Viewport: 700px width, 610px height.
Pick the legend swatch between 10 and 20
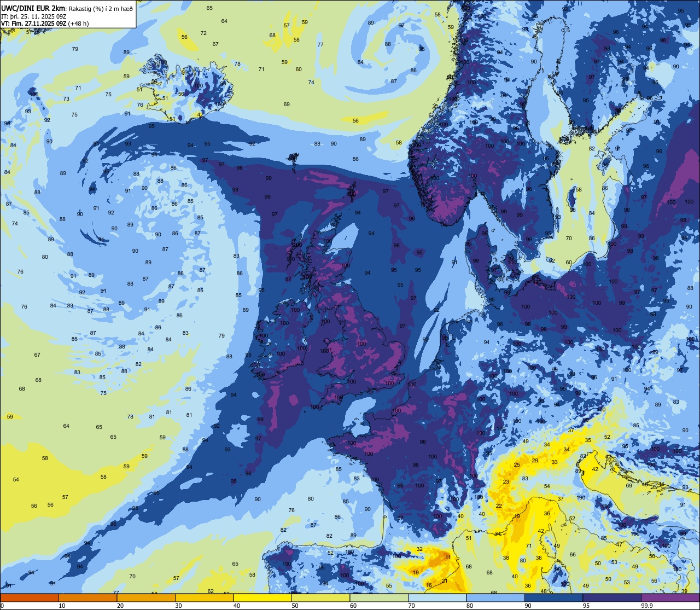point(87,597)
